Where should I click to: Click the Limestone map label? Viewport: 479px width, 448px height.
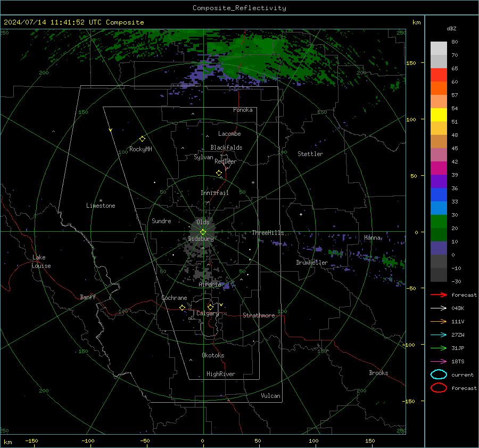pyautogui.click(x=101, y=206)
